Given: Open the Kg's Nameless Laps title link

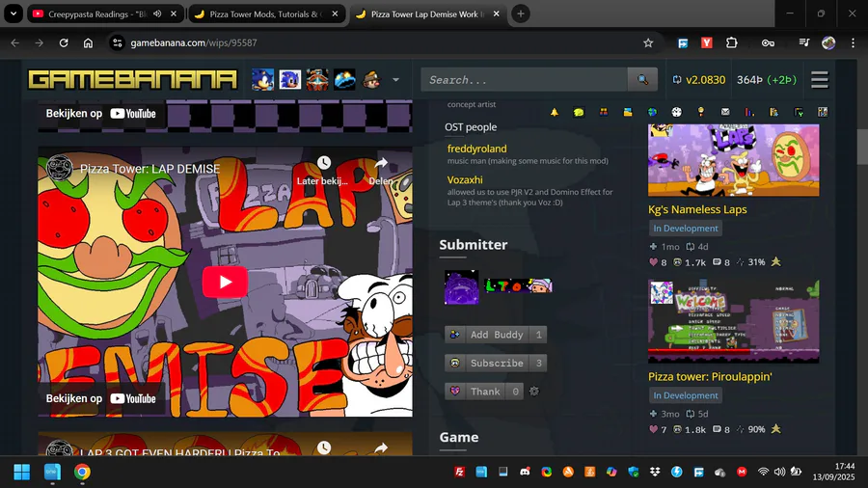Looking at the screenshot, I should coord(697,209).
